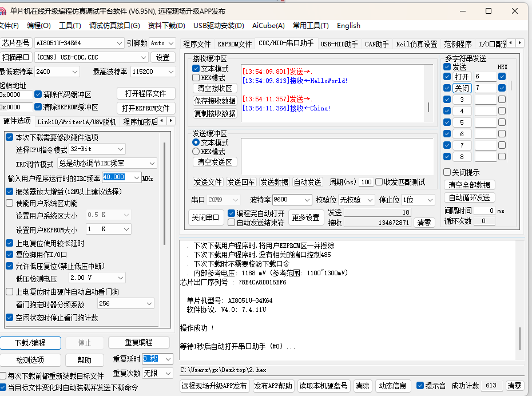The width and height of the screenshot is (532, 396).
Task: Click multi-string 关闭 send button
Action: 462,88
